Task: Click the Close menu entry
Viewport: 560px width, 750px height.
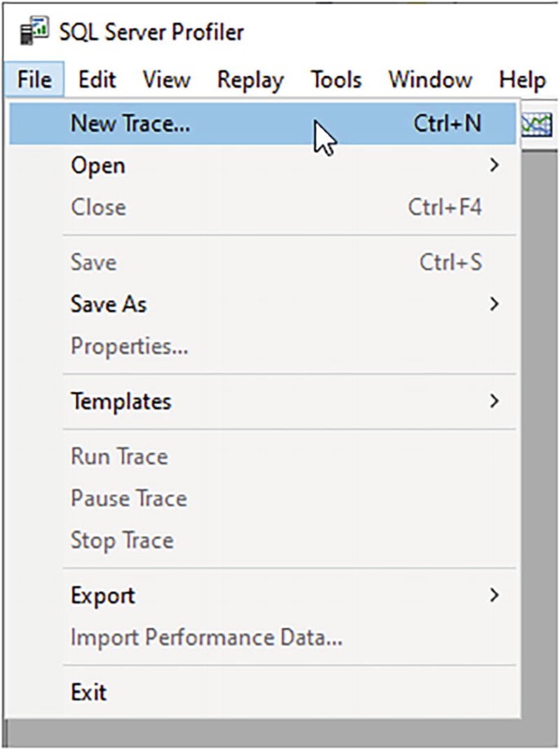Action: click(262, 208)
